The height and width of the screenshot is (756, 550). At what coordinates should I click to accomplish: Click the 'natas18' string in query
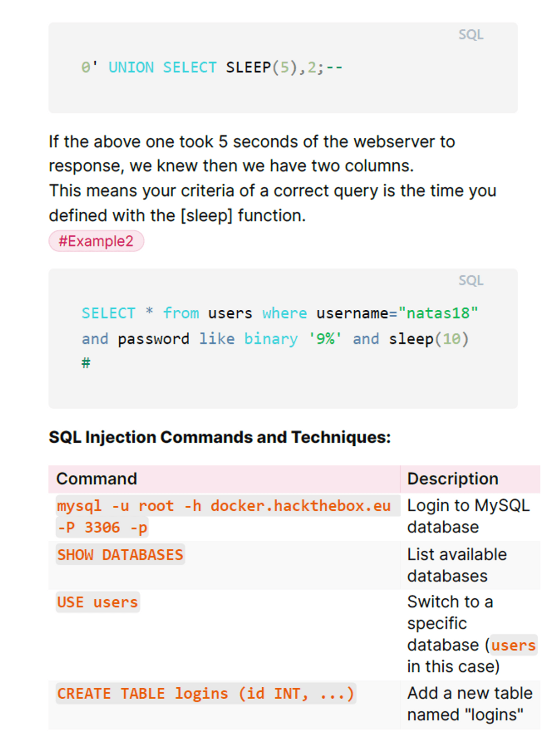[x=438, y=313]
